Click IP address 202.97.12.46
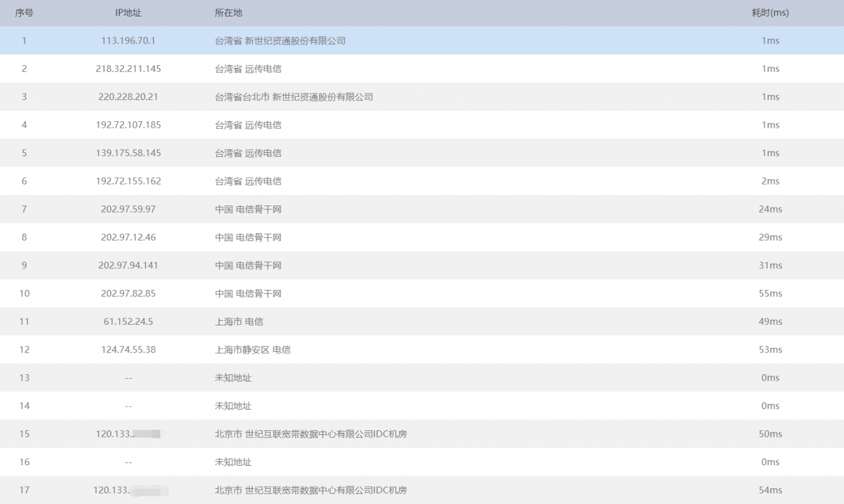Screen dimensions: 844x504 click(128, 237)
